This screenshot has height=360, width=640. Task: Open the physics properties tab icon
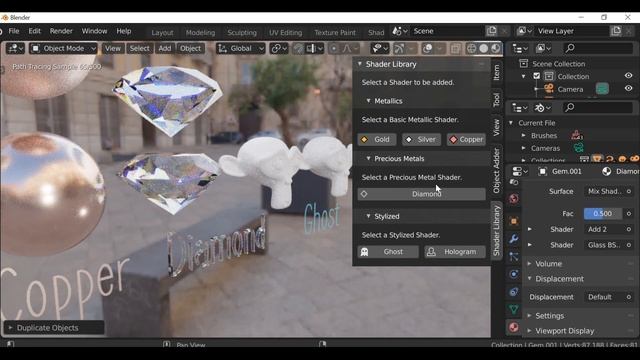click(514, 274)
